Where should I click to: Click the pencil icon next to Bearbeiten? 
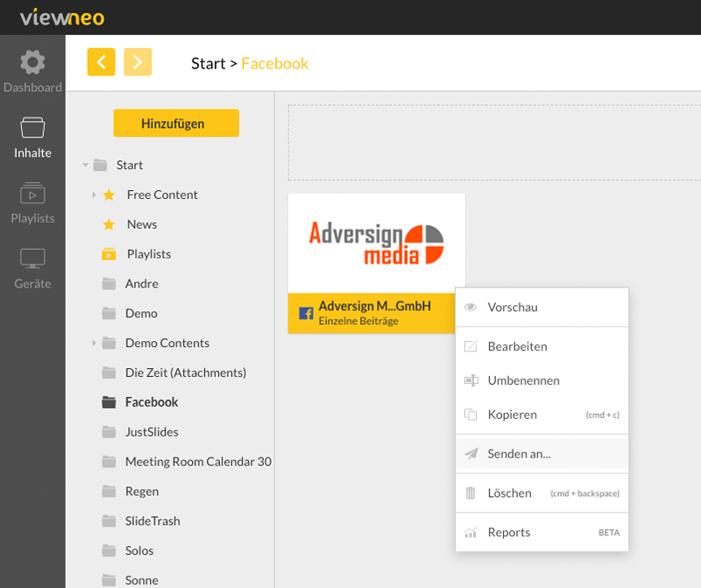471,346
